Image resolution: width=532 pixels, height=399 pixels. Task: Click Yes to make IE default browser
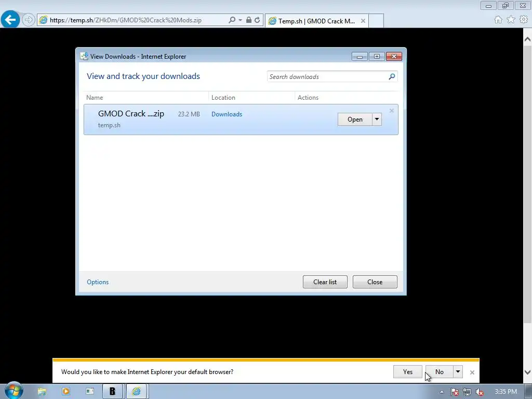click(x=408, y=372)
